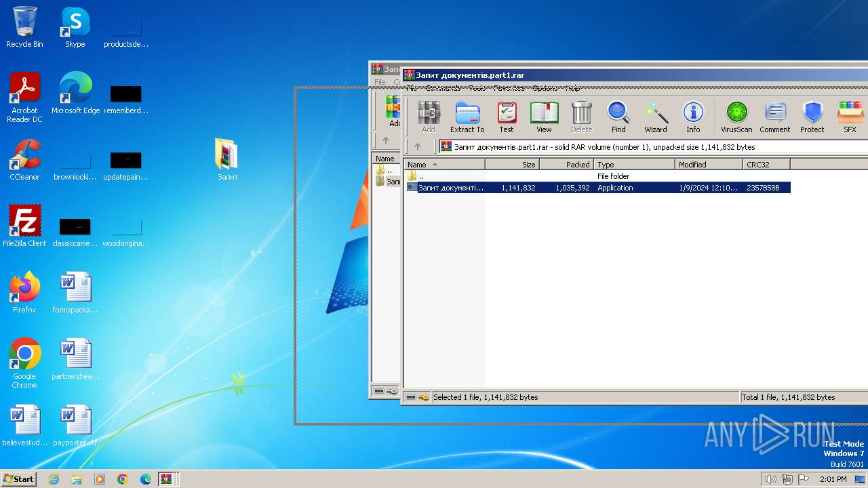Open the Commands menu
This screenshot has width=868, height=488.
pyautogui.click(x=443, y=87)
